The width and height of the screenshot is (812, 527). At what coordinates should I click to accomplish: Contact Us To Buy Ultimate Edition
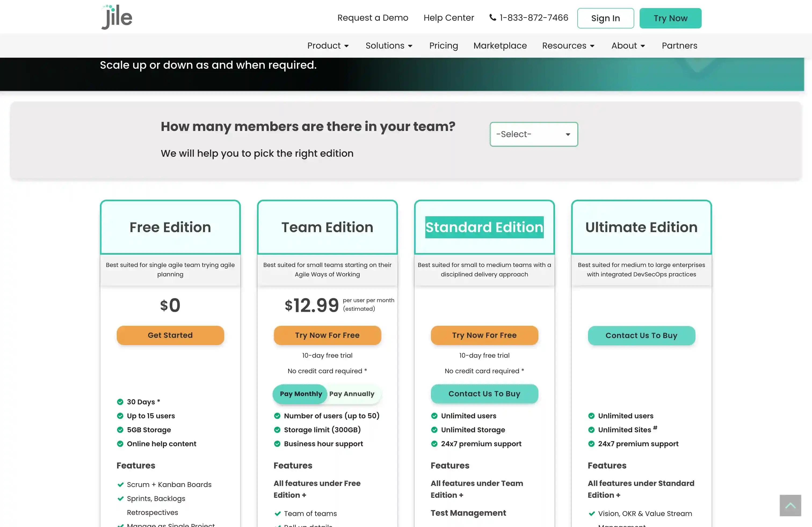click(x=641, y=335)
